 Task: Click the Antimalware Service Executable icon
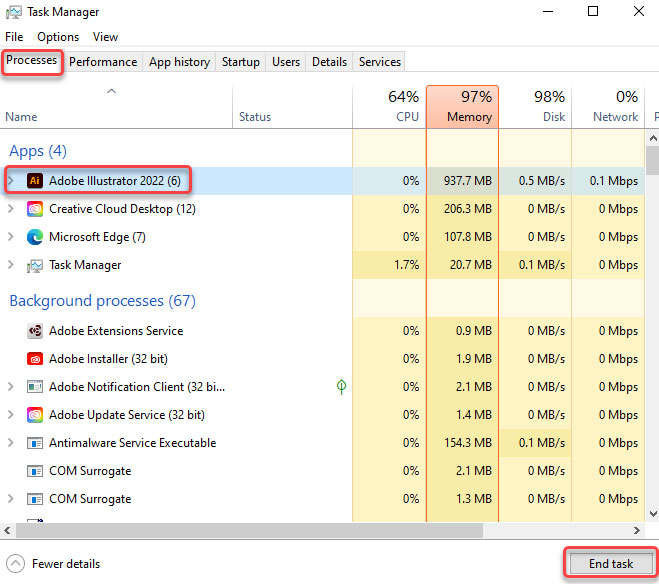[x=35, y=443]
